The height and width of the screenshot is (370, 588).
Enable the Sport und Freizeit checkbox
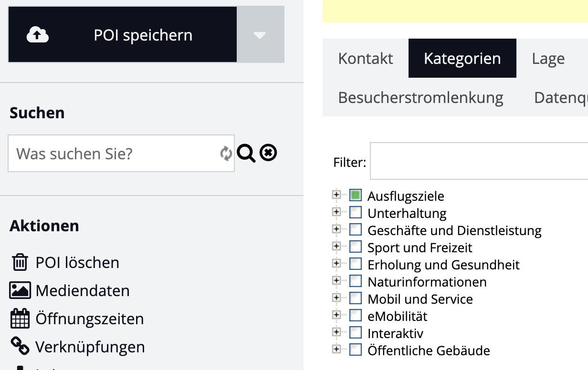point(355,247)
